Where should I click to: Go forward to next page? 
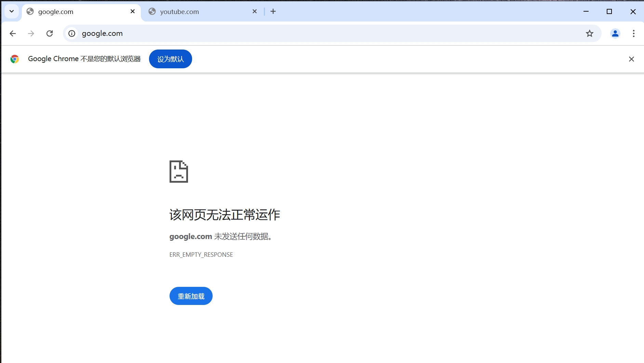pyautogui.click(x=31, y=33)
